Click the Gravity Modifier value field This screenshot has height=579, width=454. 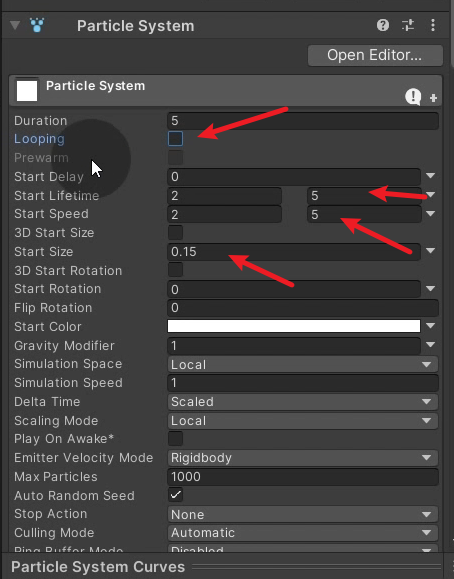click(294, 345)
